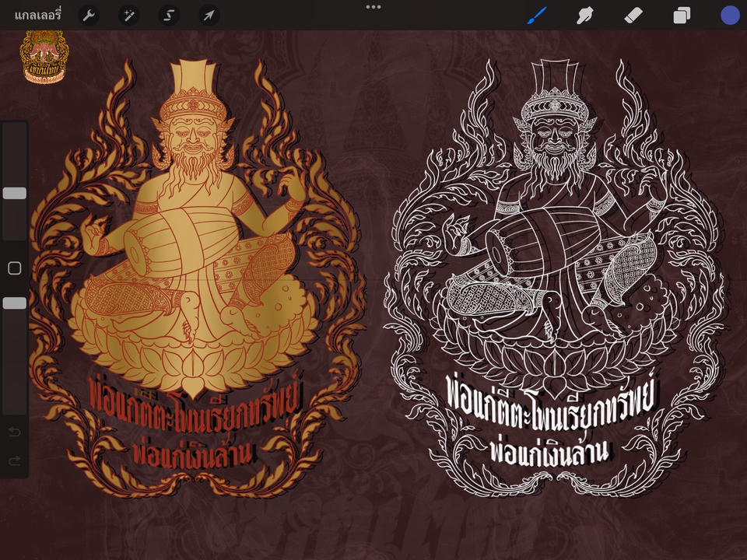Tap the three-dot options indicator above the canvas
Image resolution: width=747 pixels, height=560 pixels.
tap(373, 8)
